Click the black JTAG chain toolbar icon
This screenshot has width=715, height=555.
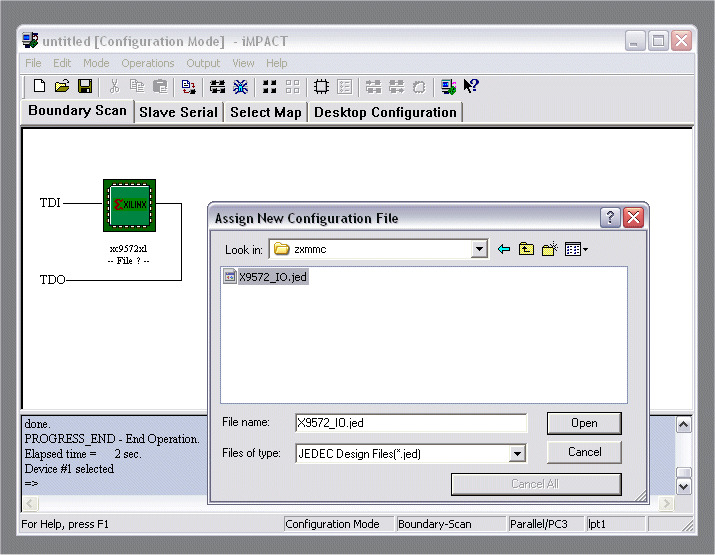pyautogui.click(x=218, y=86)
